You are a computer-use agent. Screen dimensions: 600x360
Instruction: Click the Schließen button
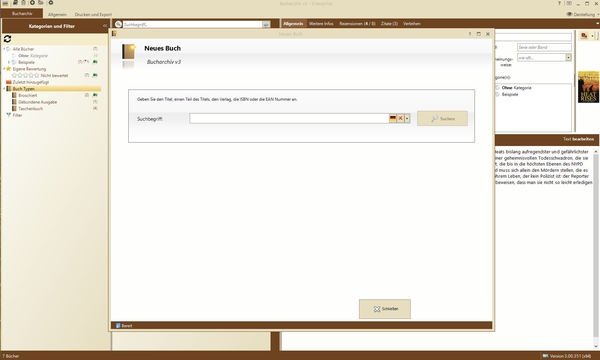pos(385,309)
